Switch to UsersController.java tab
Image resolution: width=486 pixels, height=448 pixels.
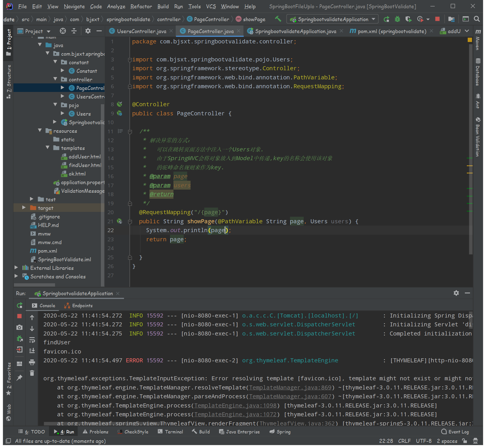click(141, 31)
